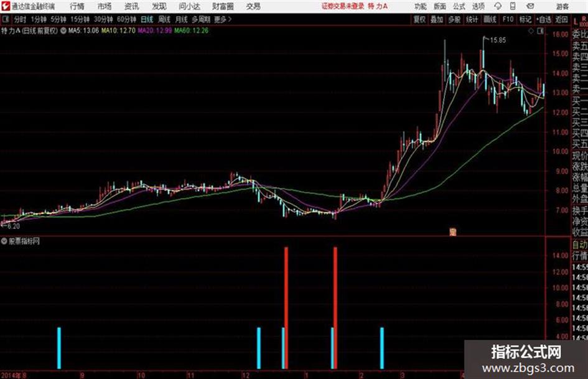Expand the 股票指标网 indicator dropdown icon
This screenshot has width=588, height=379.
tap(4, 241)
